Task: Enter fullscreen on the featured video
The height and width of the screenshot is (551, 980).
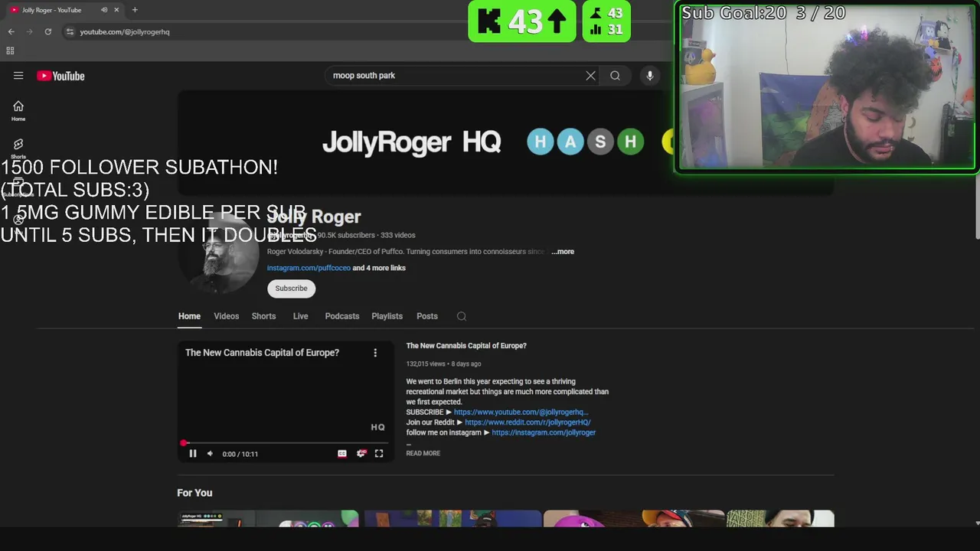Action: [x=379, y=454]
